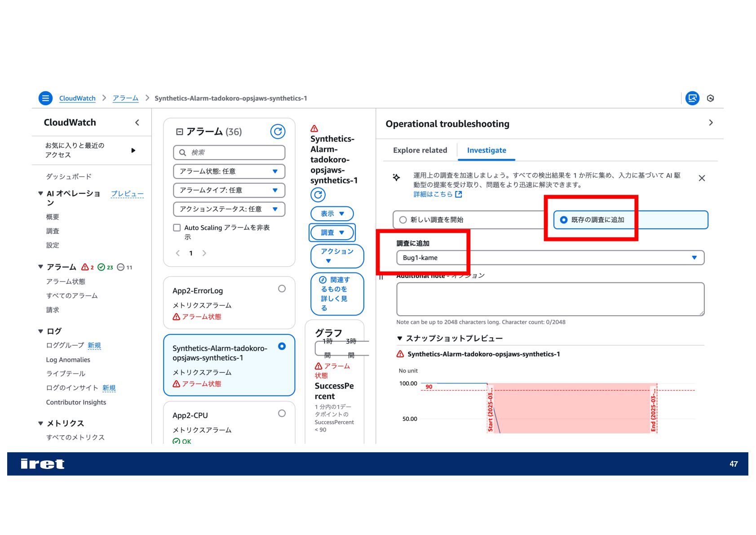Click the プレビュー link beside AI オペレーション
Viewport: 756px width, 535px height.
click(127, 194)
